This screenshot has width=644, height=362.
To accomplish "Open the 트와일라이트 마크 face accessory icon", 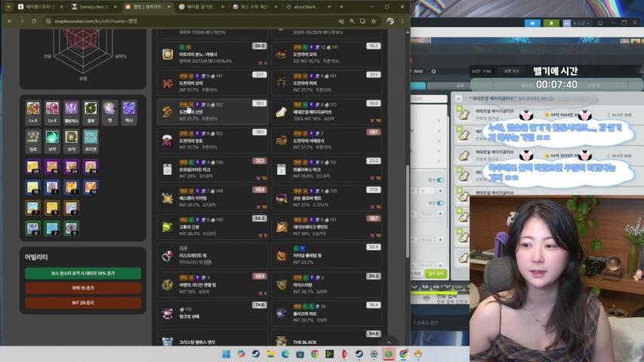I will click(167, 170).
